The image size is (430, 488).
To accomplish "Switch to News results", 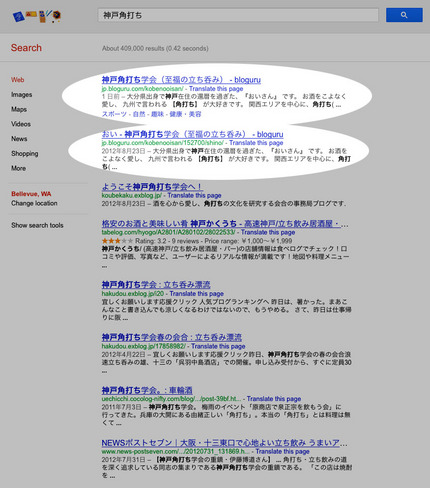I will pyautogui.click(x=19, y=139).
